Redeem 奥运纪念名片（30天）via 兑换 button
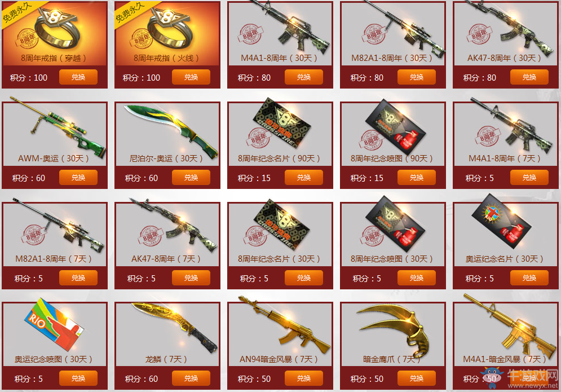This screenshot has height=392, width=561. pos(529,278)
